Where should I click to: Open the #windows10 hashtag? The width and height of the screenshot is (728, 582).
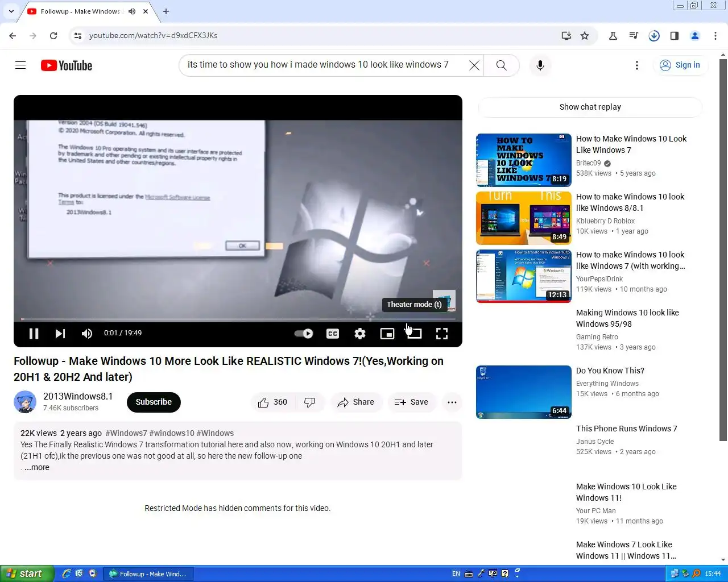(x=172, y=433)
